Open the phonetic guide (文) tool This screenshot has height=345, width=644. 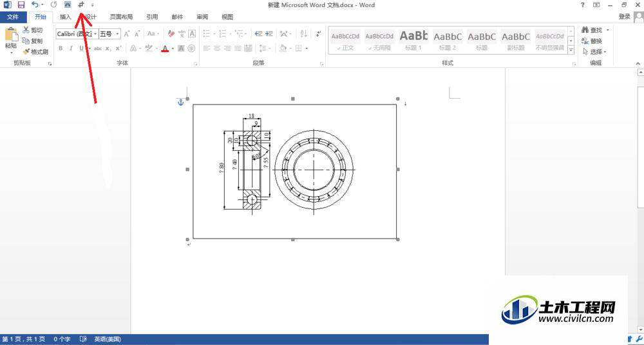click(x=182, y=34)
